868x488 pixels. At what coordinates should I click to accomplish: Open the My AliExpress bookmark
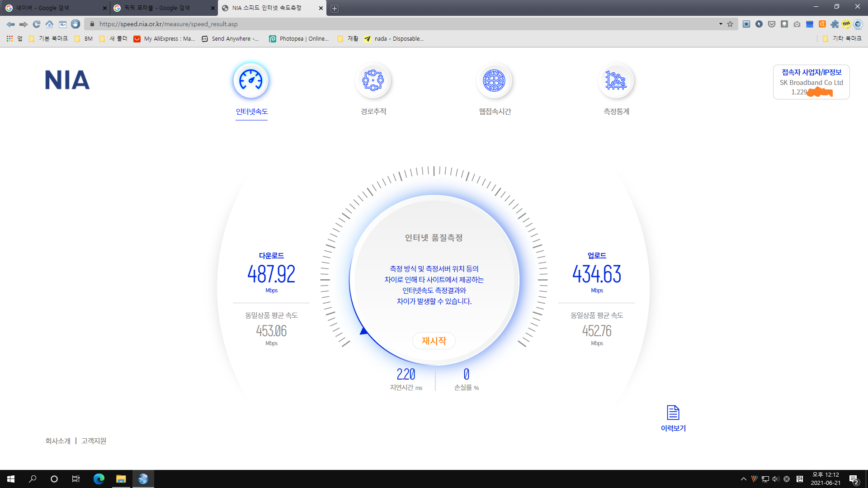pos(165,39)
